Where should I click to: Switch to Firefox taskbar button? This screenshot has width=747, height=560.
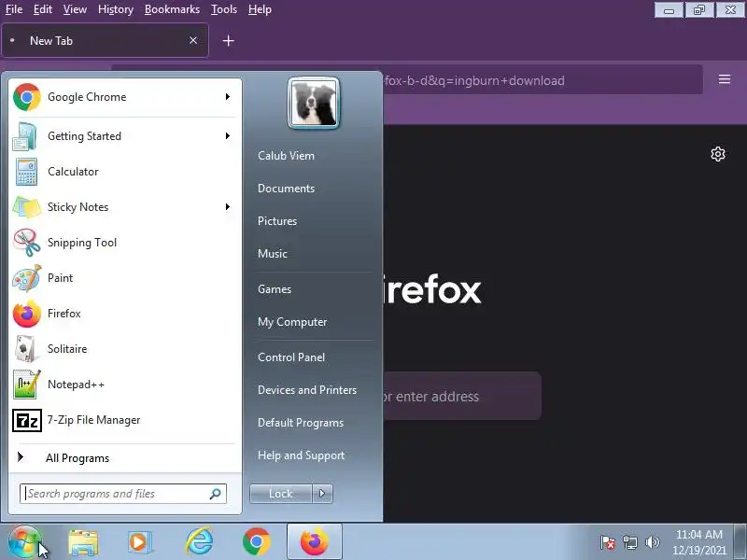click(x=315, y=542)
